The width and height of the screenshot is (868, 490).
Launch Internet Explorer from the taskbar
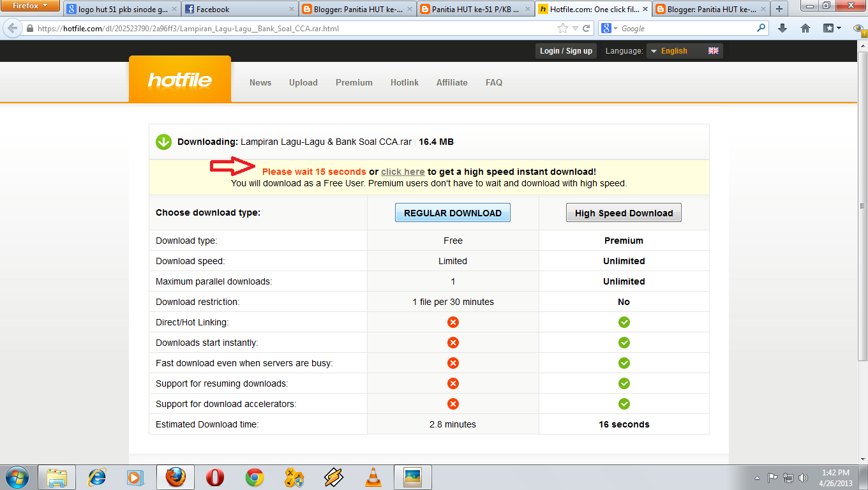pos(97,477)
